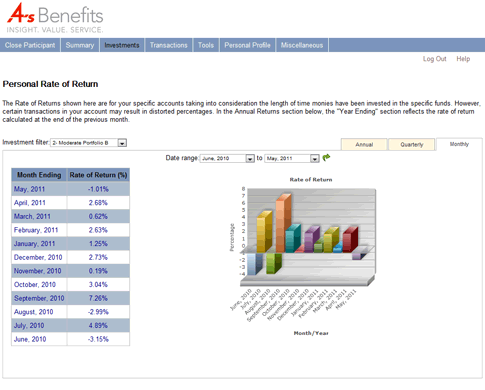
Task: Click the 2.63% return value
Action: pyautogui.click(x=98, y=230)
